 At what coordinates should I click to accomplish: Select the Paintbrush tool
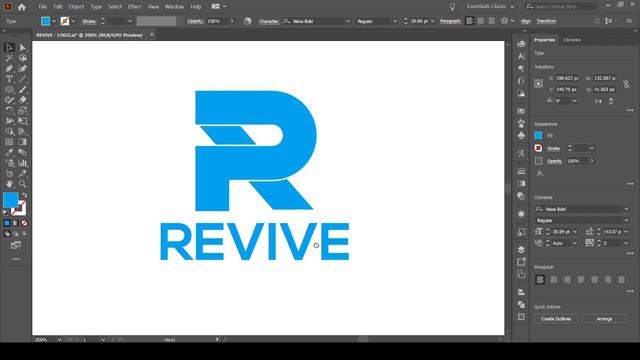22,90
